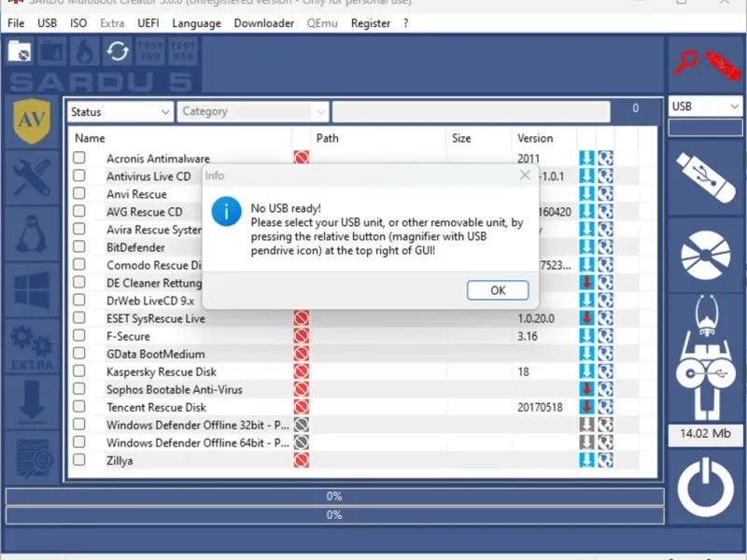The image size is (747, 560).
Task: Open the Downloader menu
Action: point(264,23)
